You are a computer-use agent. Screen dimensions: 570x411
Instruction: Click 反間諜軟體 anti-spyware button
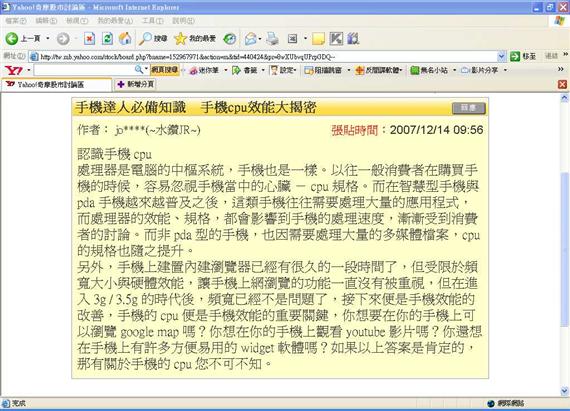(x=378, y=70)
